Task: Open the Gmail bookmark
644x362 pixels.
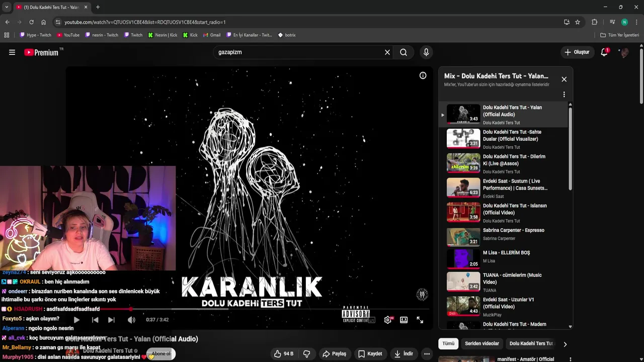Action: 212,35
